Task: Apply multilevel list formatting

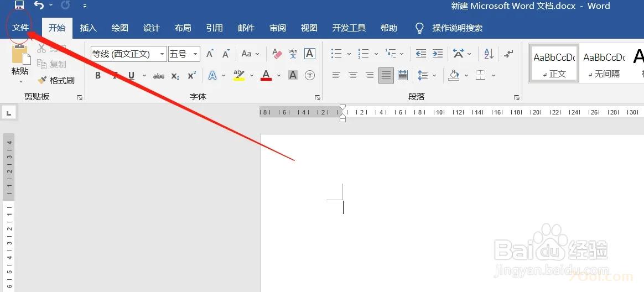Action: click(x=391, y=54)
